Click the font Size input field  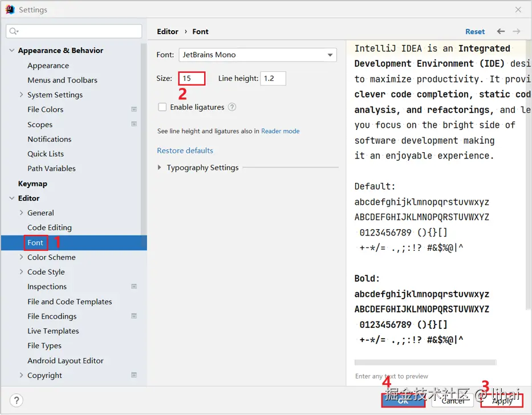coord(192,79)
